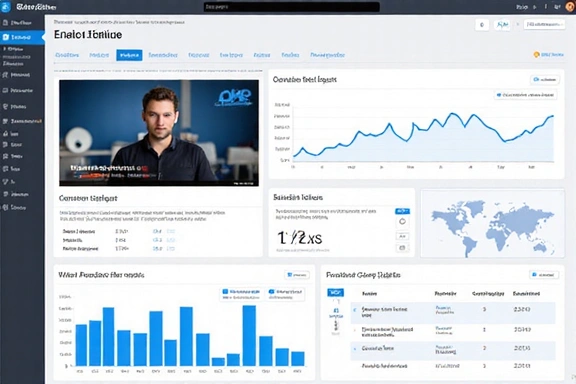
Task: Click the button at the top of the table card
Action: (544, 275)
